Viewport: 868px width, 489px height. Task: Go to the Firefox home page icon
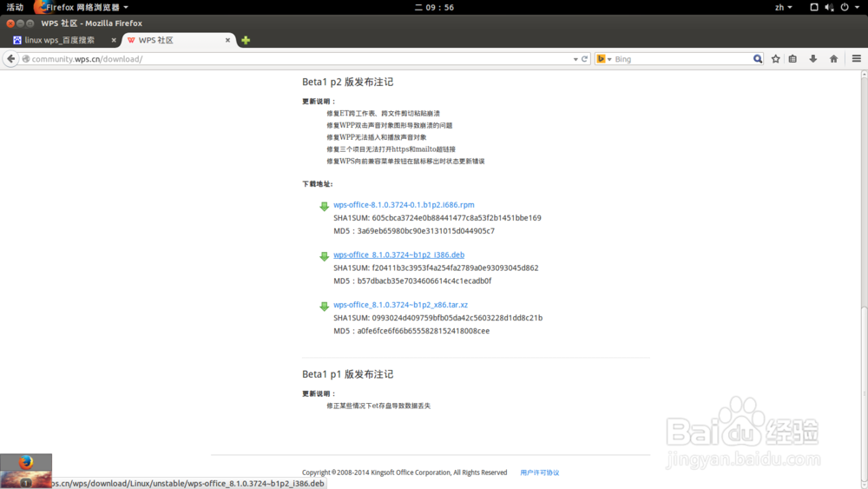[x=833, y=59]
